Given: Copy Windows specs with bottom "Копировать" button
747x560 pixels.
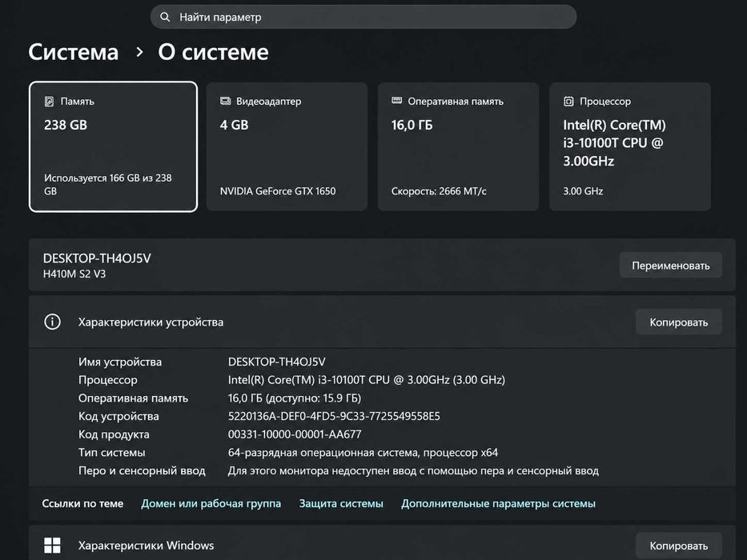Looking at the screenshot, I should 678,546.
